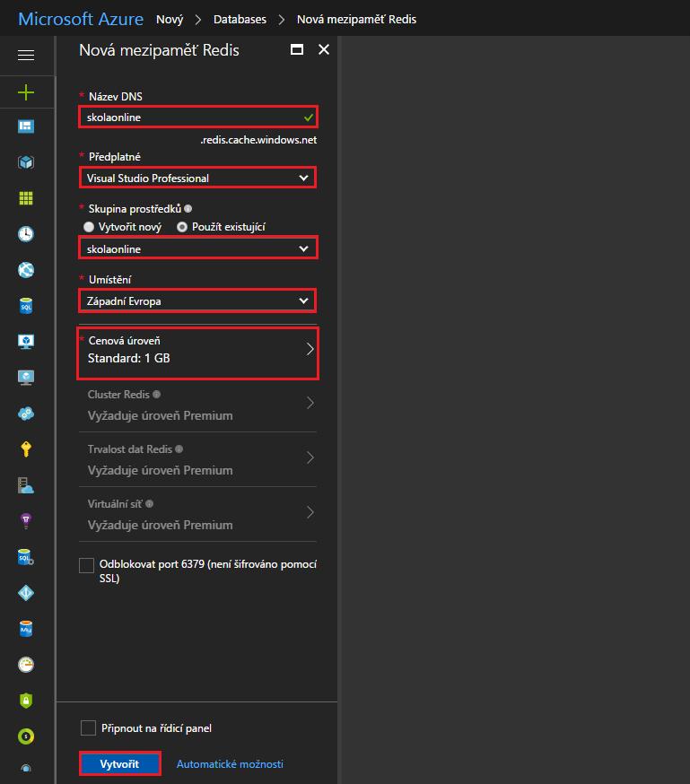Open the skolaonline resource group dropdown
This screenshot has height=784, width=690.
198,248
